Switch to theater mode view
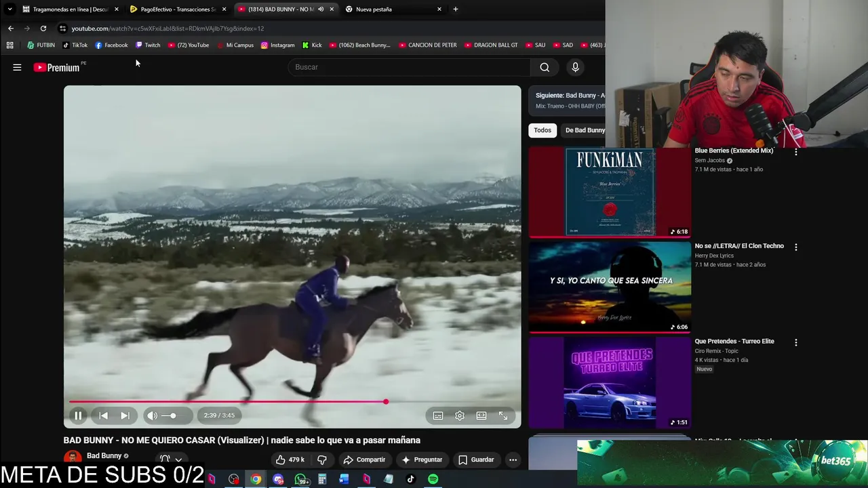868x488 pixels. pyautogui.click(x=481, y=415)
